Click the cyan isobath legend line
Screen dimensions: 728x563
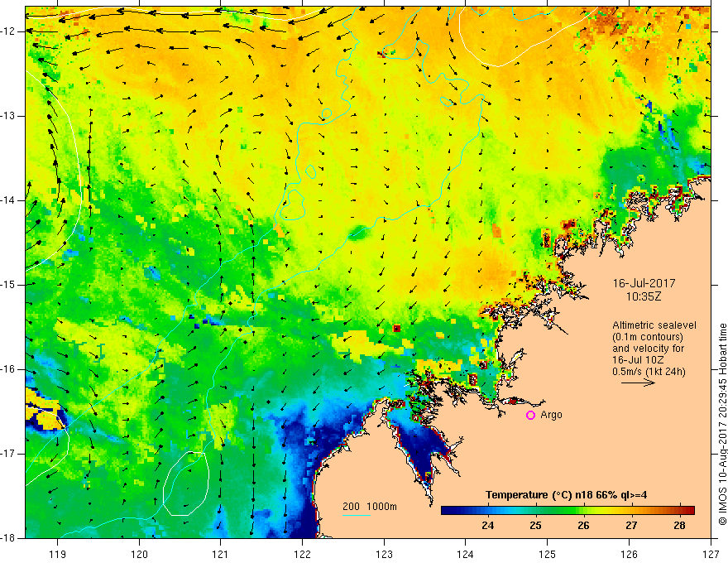357,515
